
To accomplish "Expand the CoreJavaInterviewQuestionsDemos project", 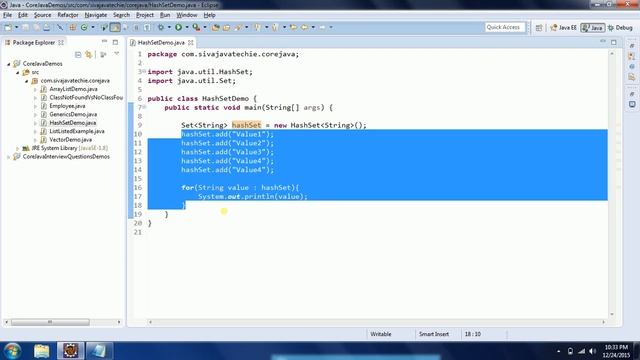I will coord(9,157).
